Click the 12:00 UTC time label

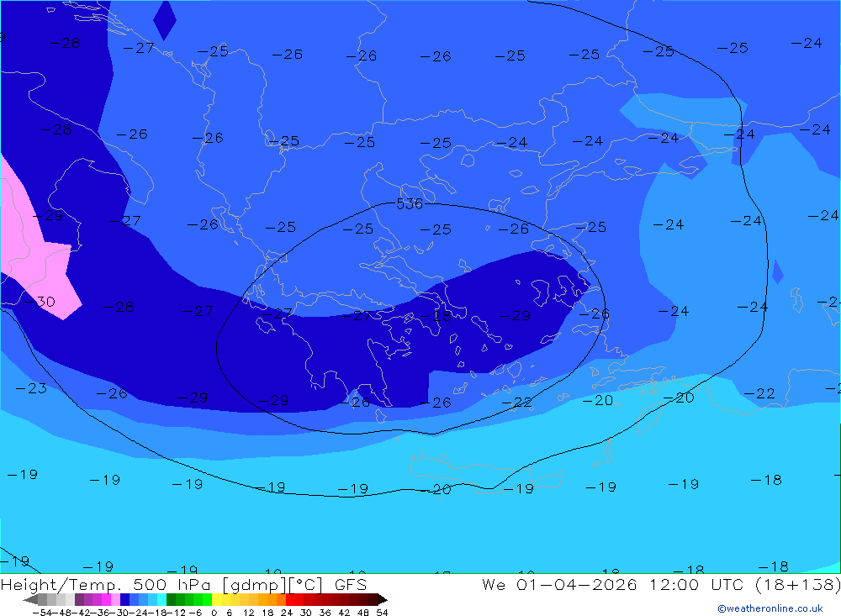pos(698,584)
